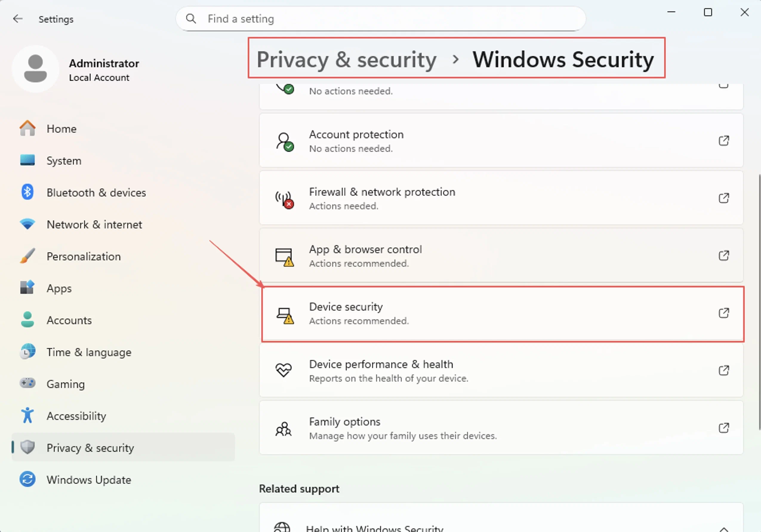This screenshot has width=761, height=532.
Task: Minimize the Settings window
Action: coord(671,12)
